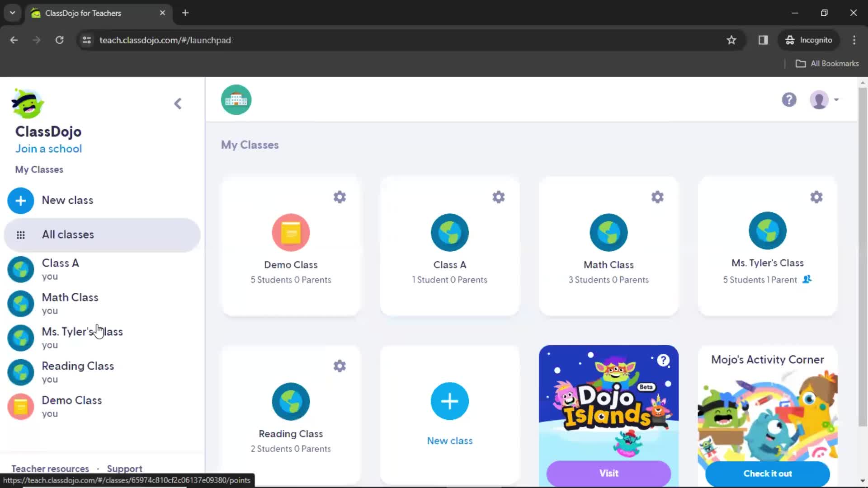Click the Math Class globe icon
Screen dimensions: 868x488
pos(609,231)
